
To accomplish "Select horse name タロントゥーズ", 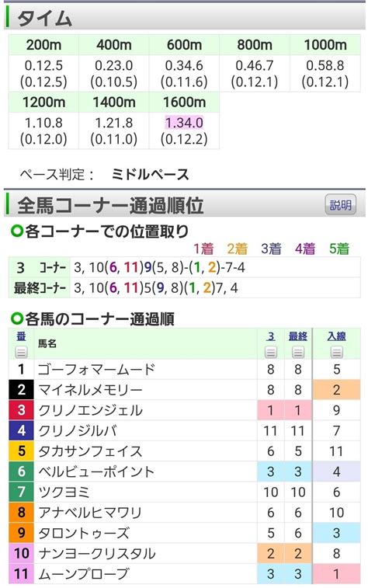I will coord(84,533).
